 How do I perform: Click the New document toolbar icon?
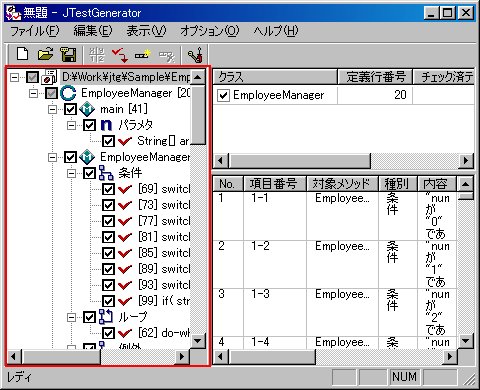coord(22,54)
